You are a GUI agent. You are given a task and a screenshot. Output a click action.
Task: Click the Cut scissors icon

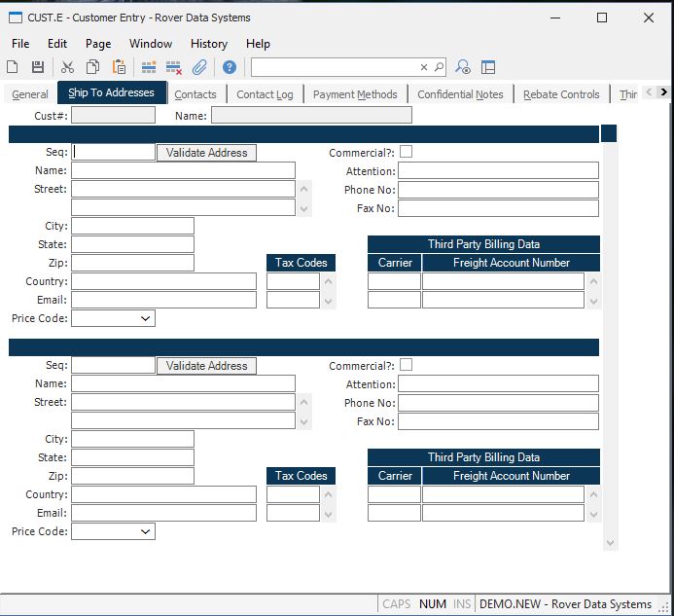pos(67,67)
